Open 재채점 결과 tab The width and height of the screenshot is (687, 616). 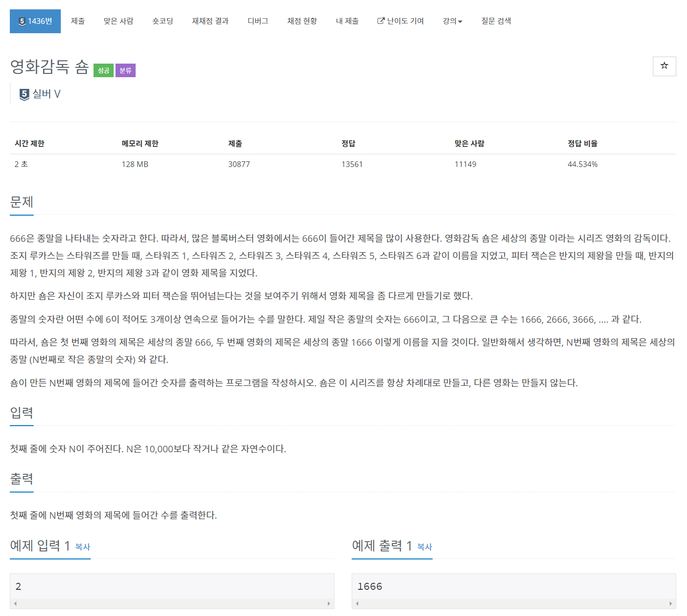(x=210, y=21)
